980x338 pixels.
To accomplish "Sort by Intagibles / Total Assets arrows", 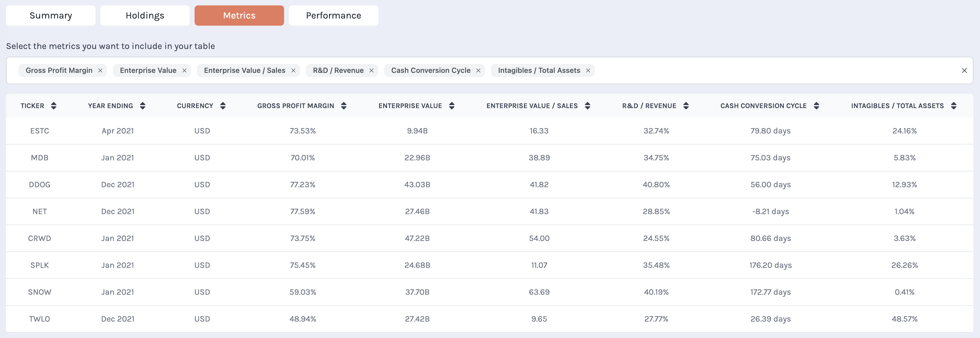I will pyautogui.click(x=953, y=106).
